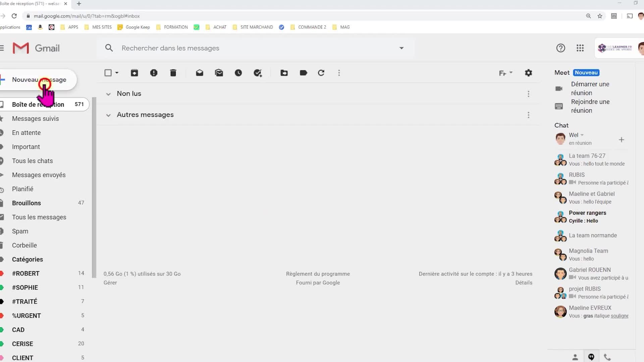644x362 pixels.
Task: Select the #ROBERT label
Action: point(26,273)
